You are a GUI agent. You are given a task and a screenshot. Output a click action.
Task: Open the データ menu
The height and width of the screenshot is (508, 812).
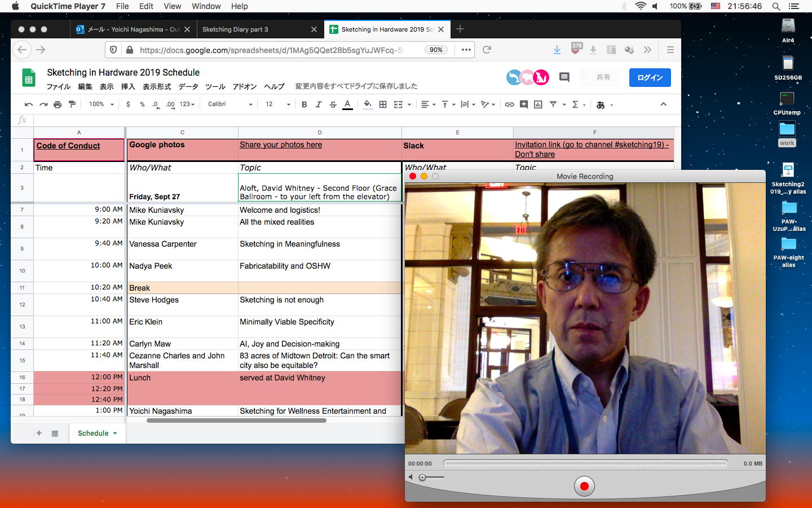tap(188, 86)
